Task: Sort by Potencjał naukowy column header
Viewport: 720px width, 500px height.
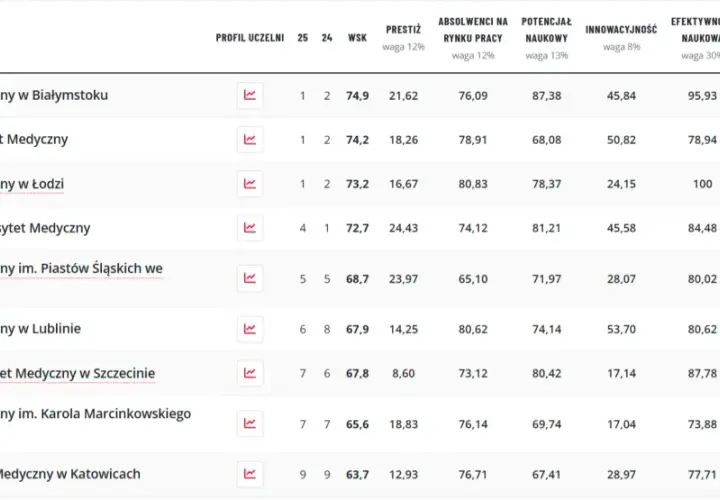Action: (x=546, y=30)
